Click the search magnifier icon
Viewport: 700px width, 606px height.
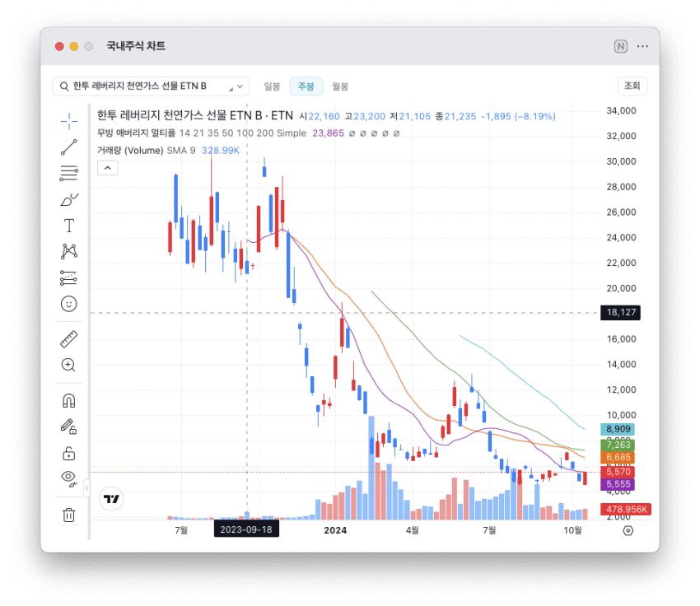pos(64,86)
